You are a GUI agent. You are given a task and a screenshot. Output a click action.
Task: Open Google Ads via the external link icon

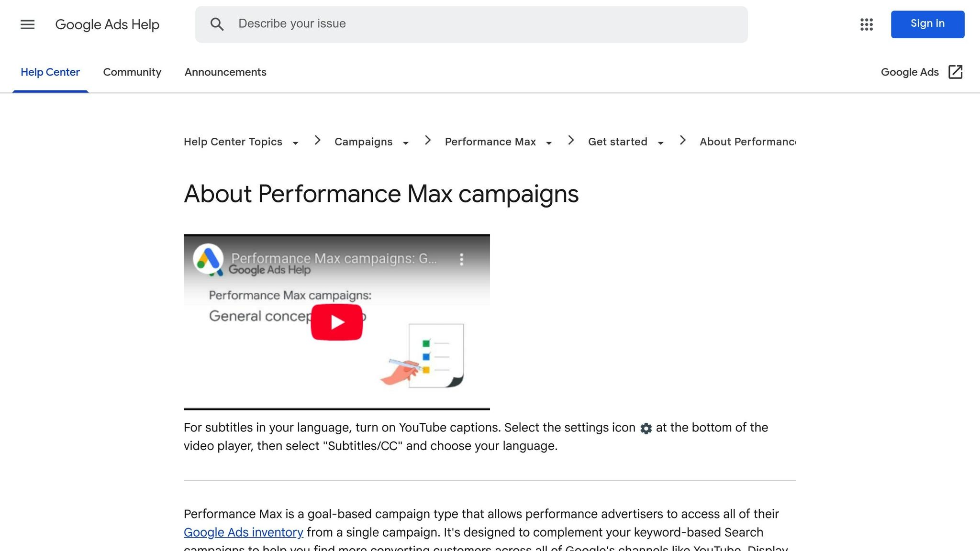pos(955,72)
